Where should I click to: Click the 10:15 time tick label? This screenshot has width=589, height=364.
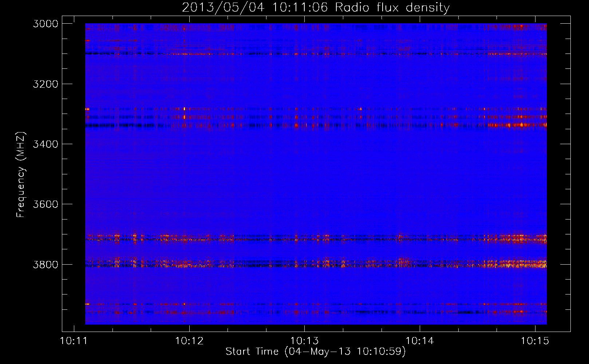click(535, 341)
